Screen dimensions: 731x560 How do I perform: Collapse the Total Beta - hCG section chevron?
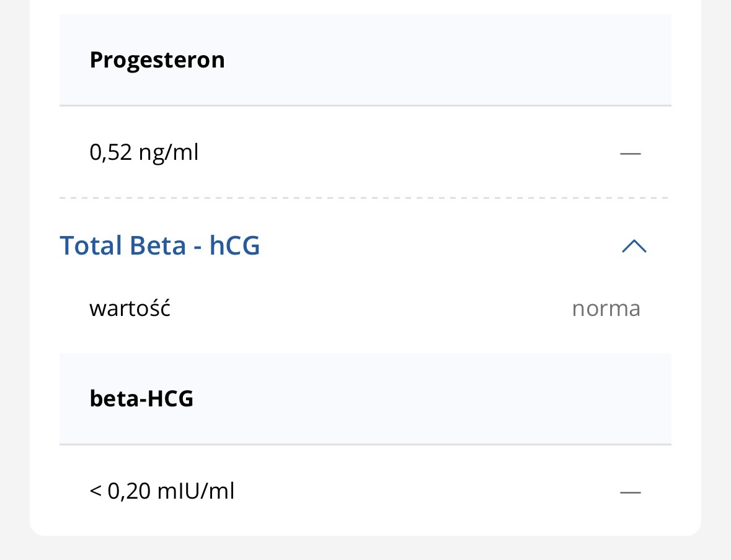634,247
